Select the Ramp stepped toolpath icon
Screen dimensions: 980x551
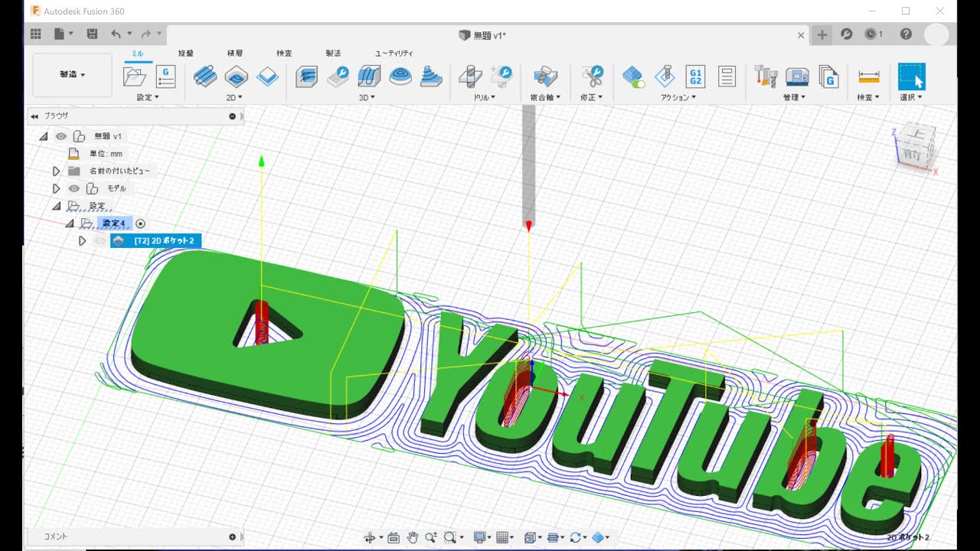coord(431,77)
